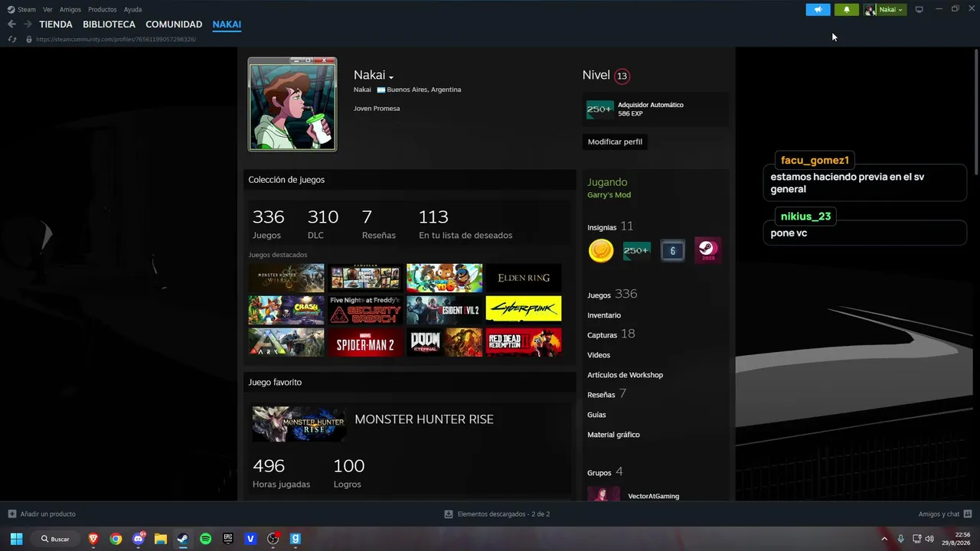Open the Doom Eternal featured game thumbnail
This screenshot has height=551, width=980.
pos(444,343)
